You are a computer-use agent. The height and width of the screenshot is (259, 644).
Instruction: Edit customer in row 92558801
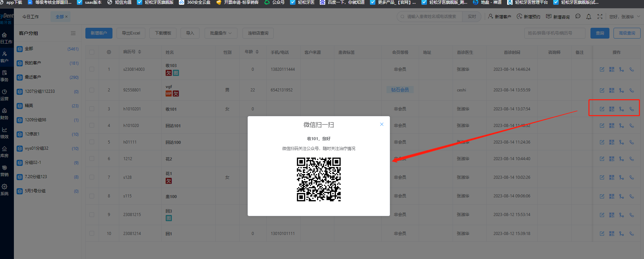point(602,90)
